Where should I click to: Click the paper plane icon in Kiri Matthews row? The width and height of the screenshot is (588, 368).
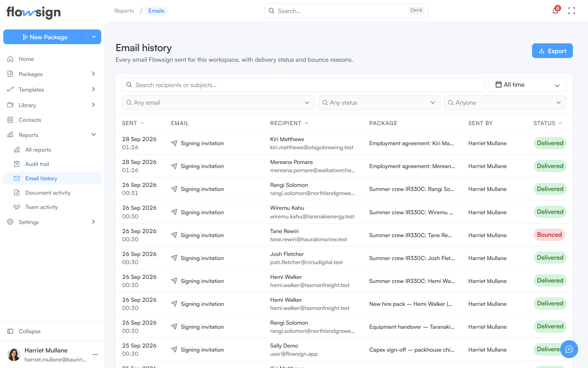point(174,143)
